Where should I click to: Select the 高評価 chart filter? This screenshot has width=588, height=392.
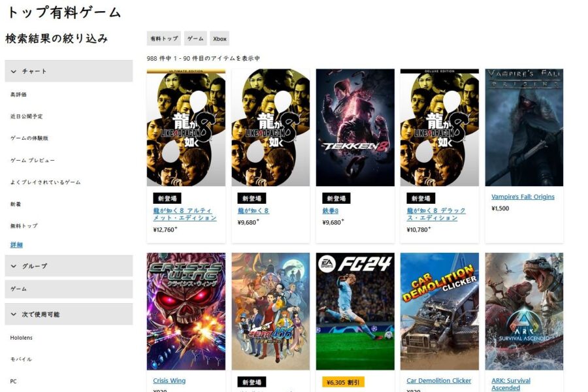pyautogui.click(x=18, y=95)
